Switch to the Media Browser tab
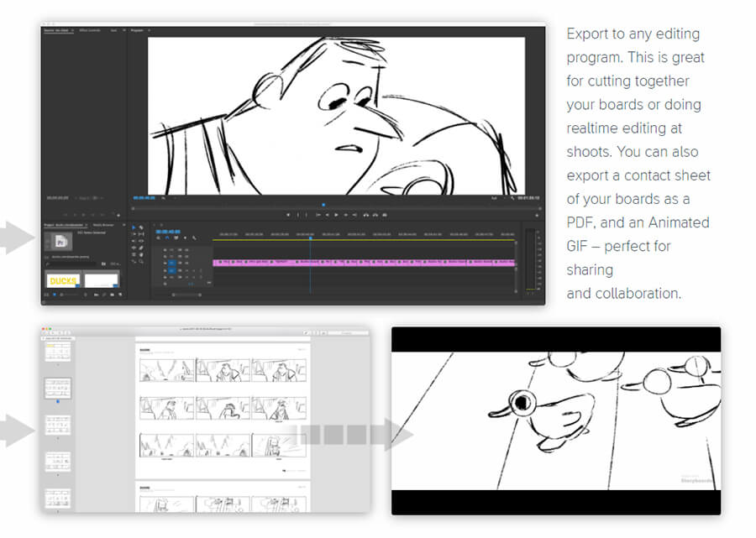This screenshot has width=756, height=538. [103, 225]
